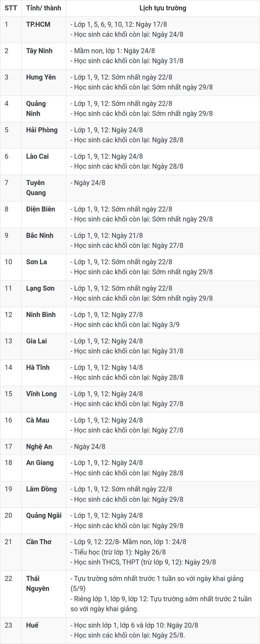Viewport: 260px width, 644px height.
Task: Select the Quảng Ninh province name
Action: pos(36,109)
